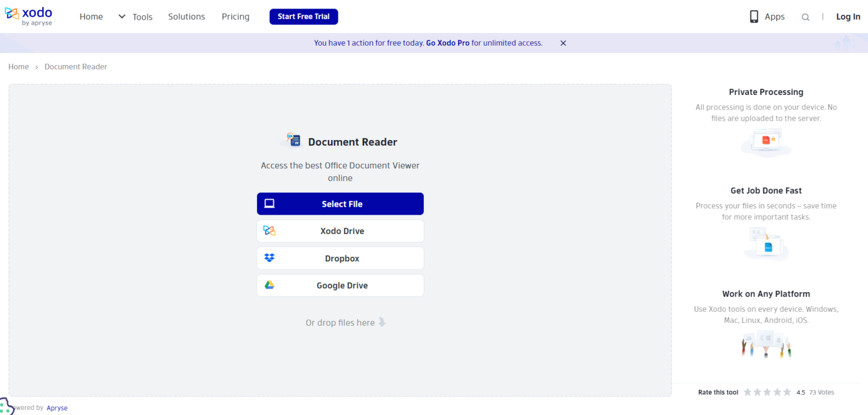Viewport: 868px width, 415px height.
Task: Select Home in the breadcrumb trail
Action: coord(18,66)
